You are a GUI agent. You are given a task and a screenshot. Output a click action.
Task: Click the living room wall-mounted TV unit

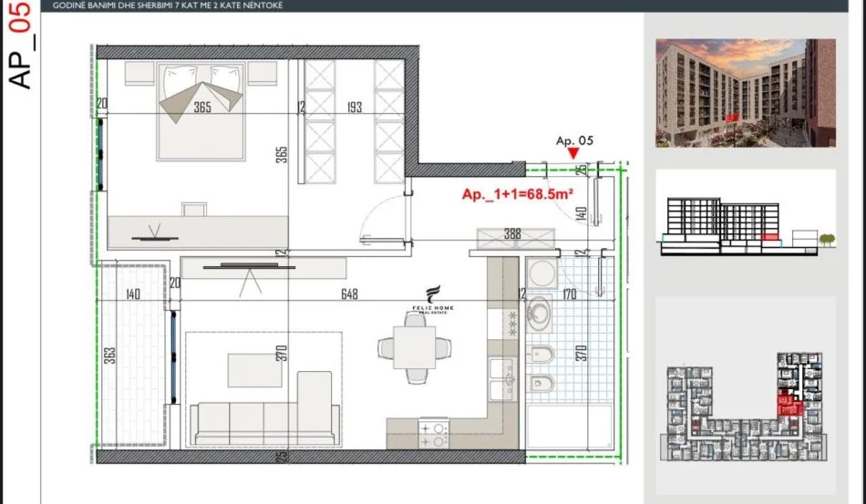pyautogui.click(x=236, y=268)
